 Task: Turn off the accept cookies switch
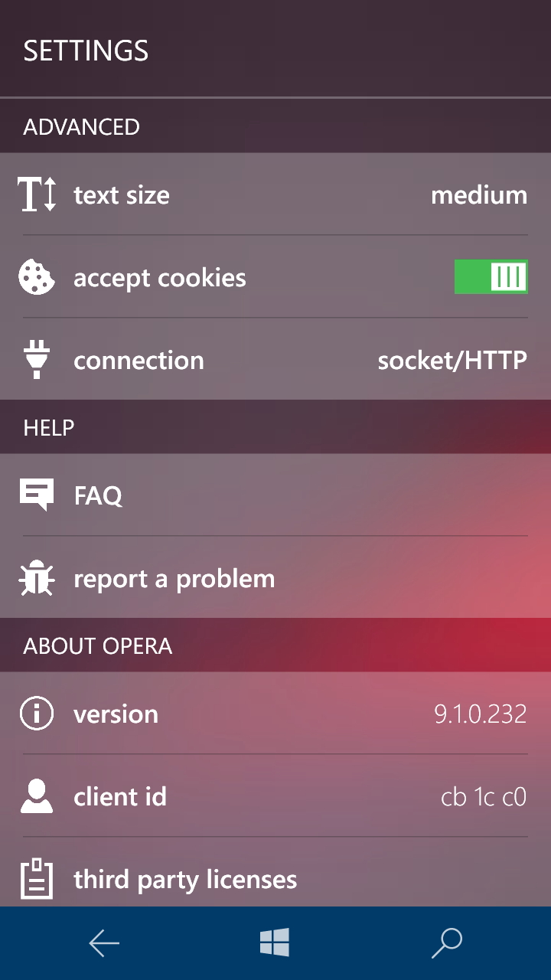pos(491,277)
